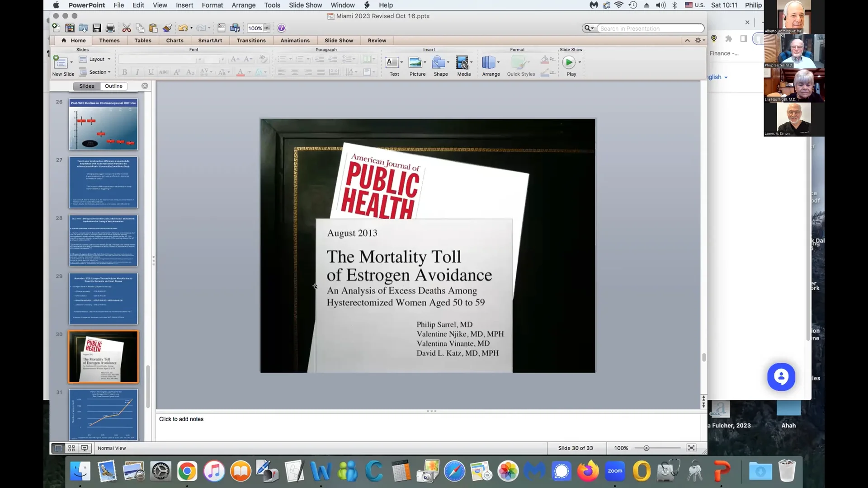Open the Slide Show menu in menu bar
This screenshot has width=868, height=488.
pos(305,5)
